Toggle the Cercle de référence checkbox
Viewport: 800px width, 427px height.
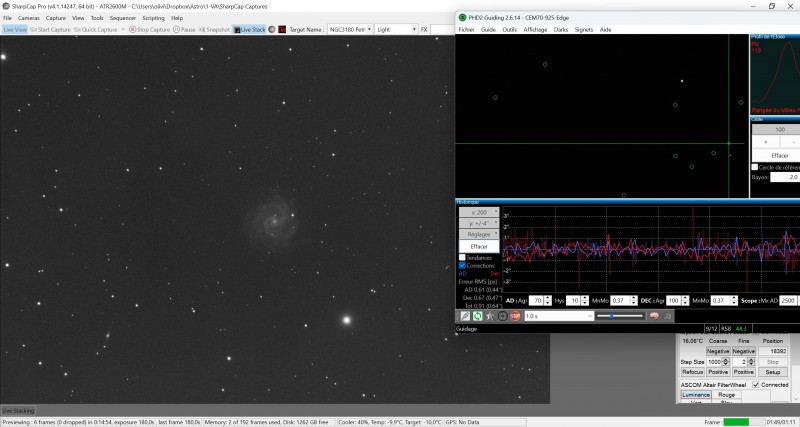pos(755,167)
